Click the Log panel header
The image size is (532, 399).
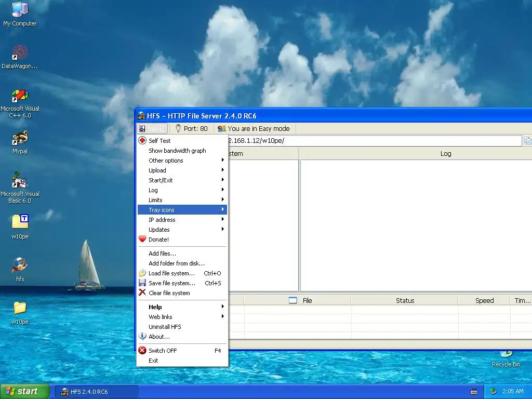point(416,153)
